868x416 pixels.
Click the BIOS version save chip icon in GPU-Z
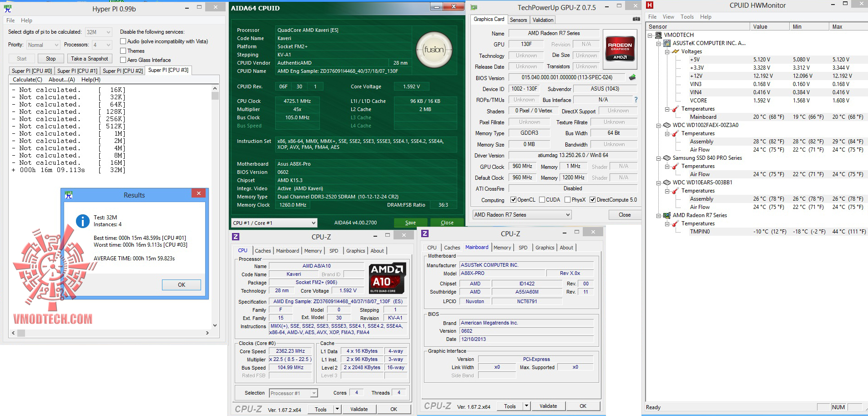click(x=632, y=77)
